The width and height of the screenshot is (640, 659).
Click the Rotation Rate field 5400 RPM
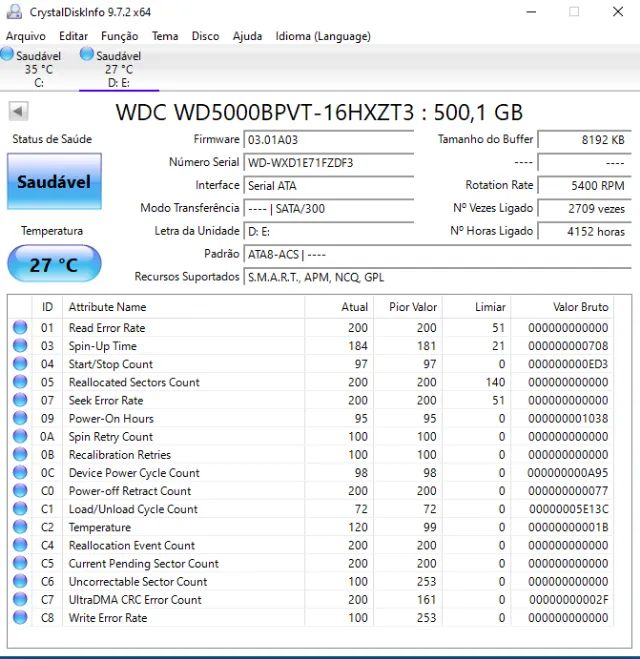coord(585,185)
